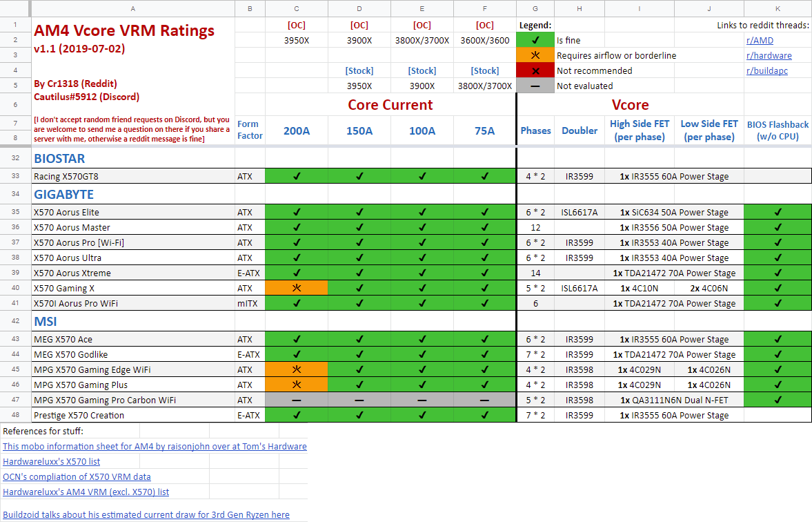
Task: Select the 'Doubler' column heading
Action: tap(580, 130)
